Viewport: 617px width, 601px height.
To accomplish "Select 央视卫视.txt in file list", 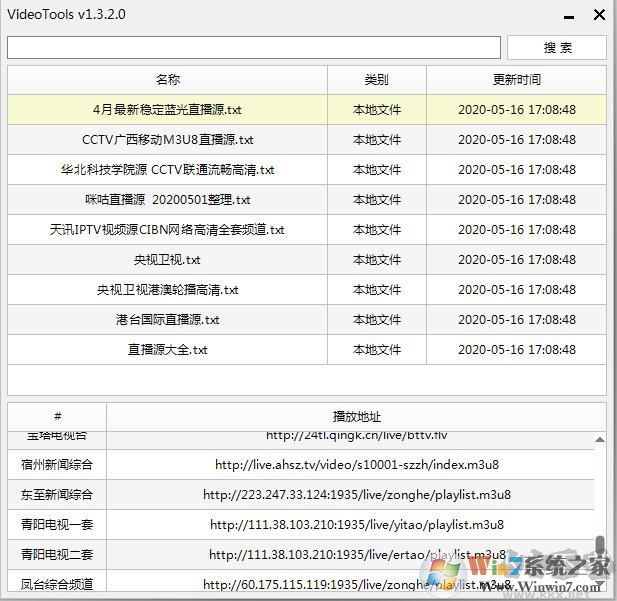I will click(x=167, y=260).
